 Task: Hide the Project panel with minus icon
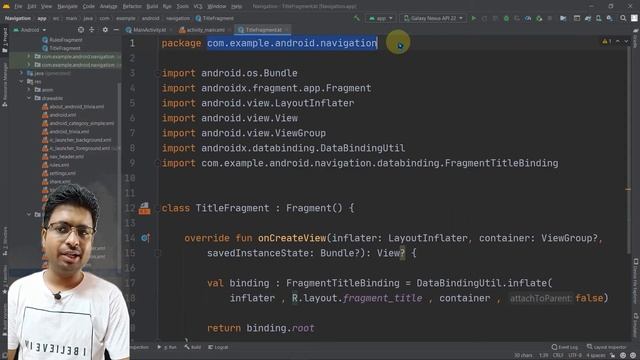coord(116,30)
